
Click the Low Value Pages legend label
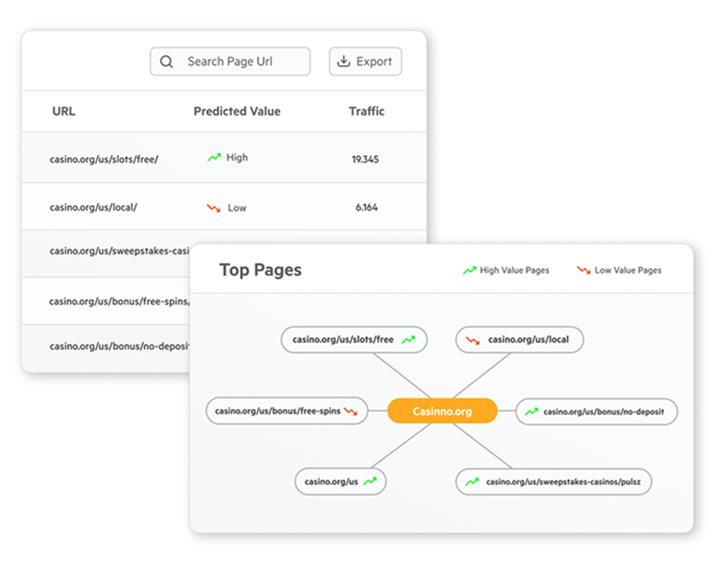(x=629, y=270)
